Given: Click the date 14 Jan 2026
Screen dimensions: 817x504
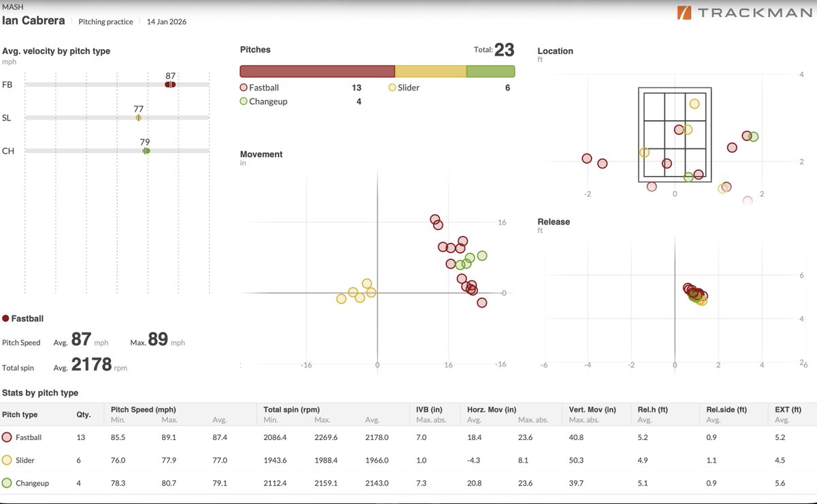Looking at the screenshot, I should coord(167,22).
